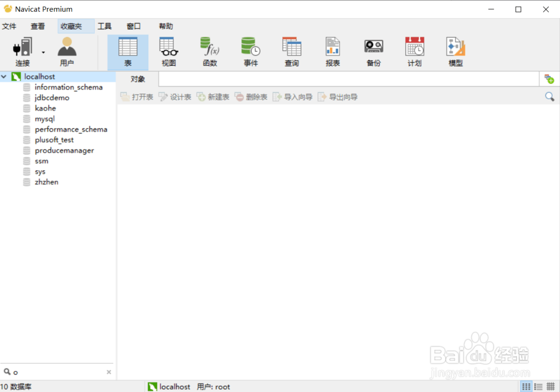Open the 备份 (Backup) section
This screenshot has width=560, height=392.
[374, 52]
